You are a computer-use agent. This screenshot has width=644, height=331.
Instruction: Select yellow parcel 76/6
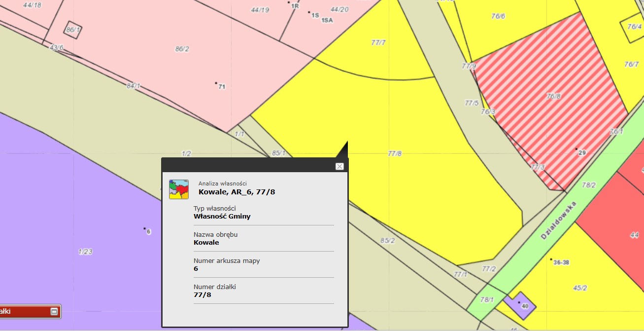point(498,16)
